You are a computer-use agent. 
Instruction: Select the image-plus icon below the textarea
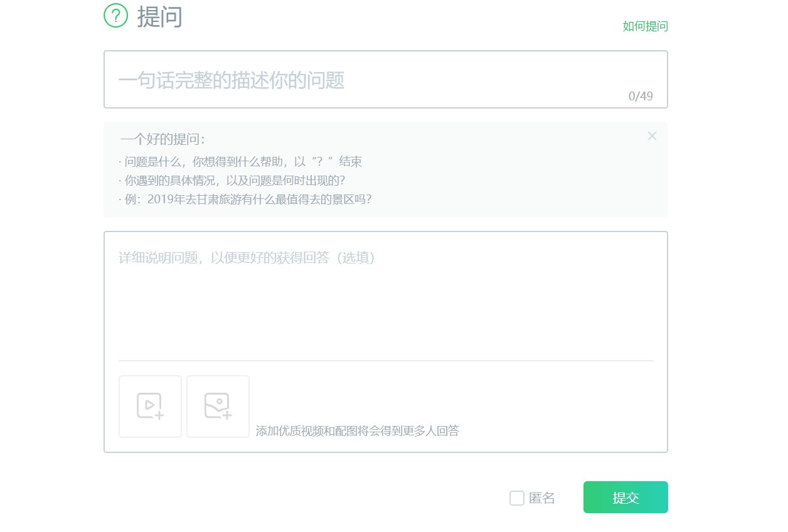pyautogui.click(x=218, y=406)
